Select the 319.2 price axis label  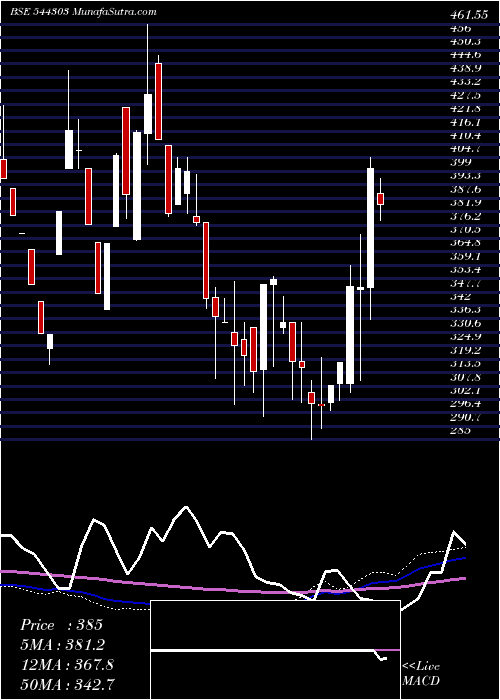tap(466, 350)
